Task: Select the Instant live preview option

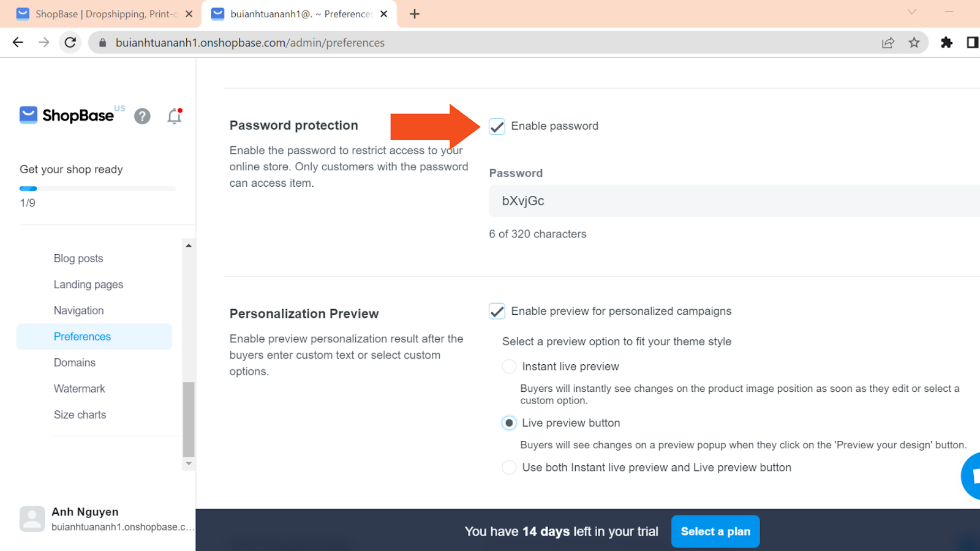Action: [x=509, y=367]
